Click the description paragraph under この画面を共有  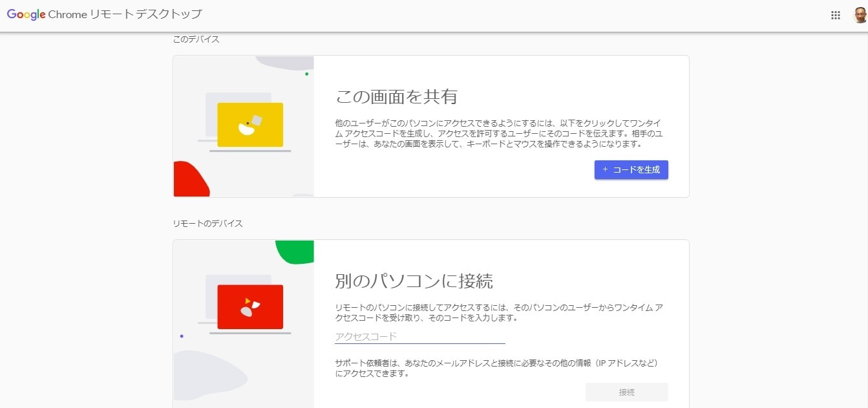point(499,133)
